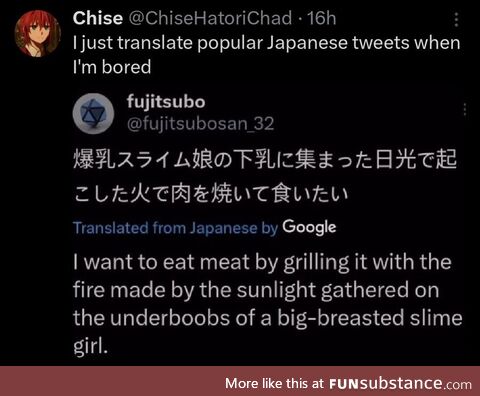Click the 'I'm bored' line of tweet
Viewport: 480px width, 396px height.
tap(112, 67)
